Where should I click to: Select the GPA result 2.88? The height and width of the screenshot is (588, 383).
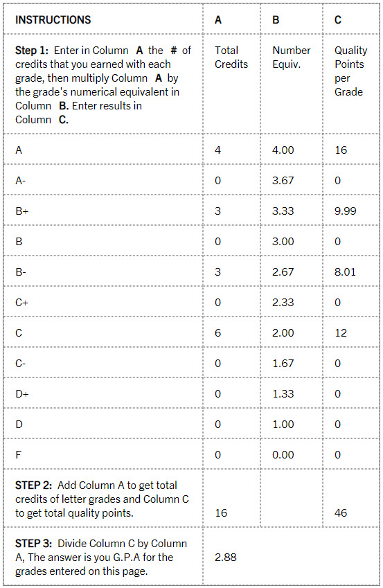(226, 558)
